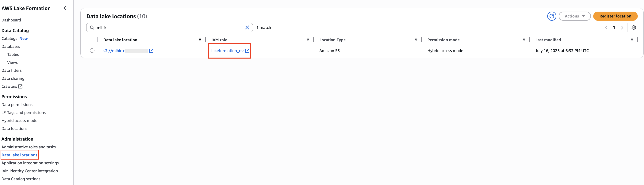Click the Location Type column header
Viewport: 644px width, 185px height.
(x=332, y=40)
